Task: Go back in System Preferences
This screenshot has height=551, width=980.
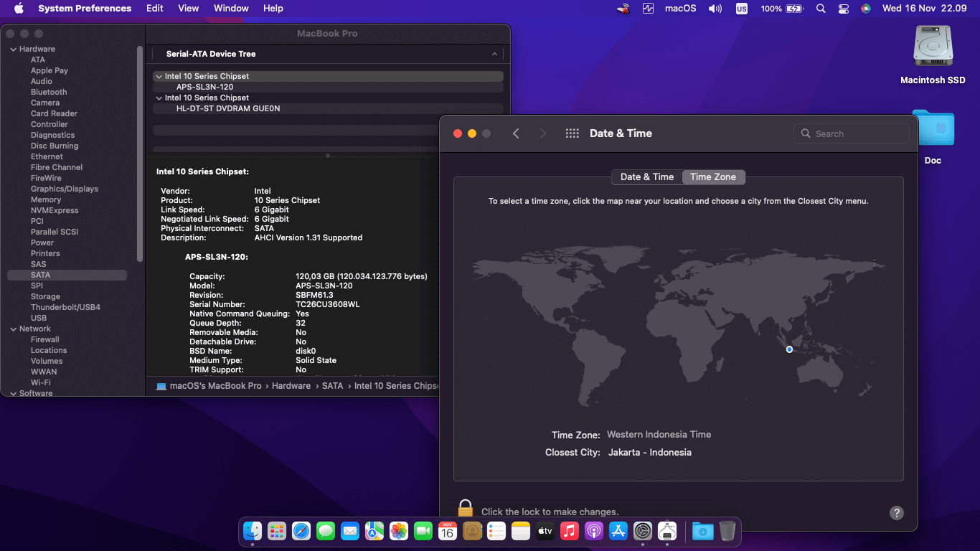Action: click(x=516, y=133)
